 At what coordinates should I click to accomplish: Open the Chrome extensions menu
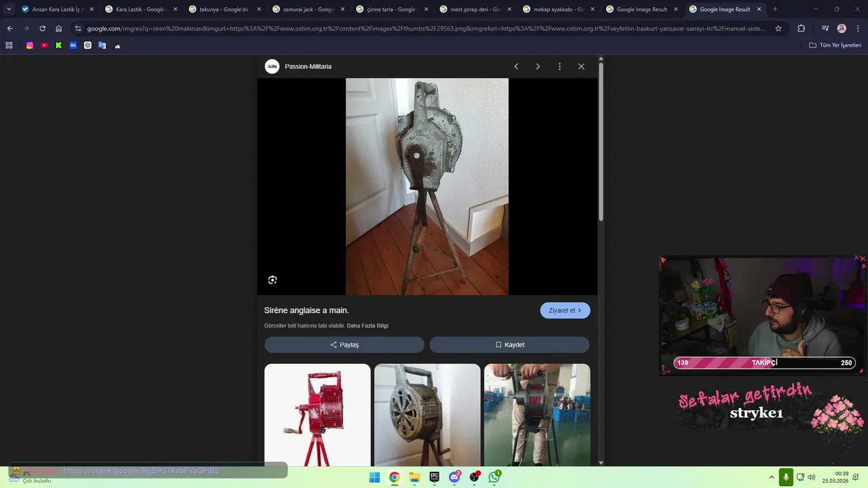(x=802, y=28)
